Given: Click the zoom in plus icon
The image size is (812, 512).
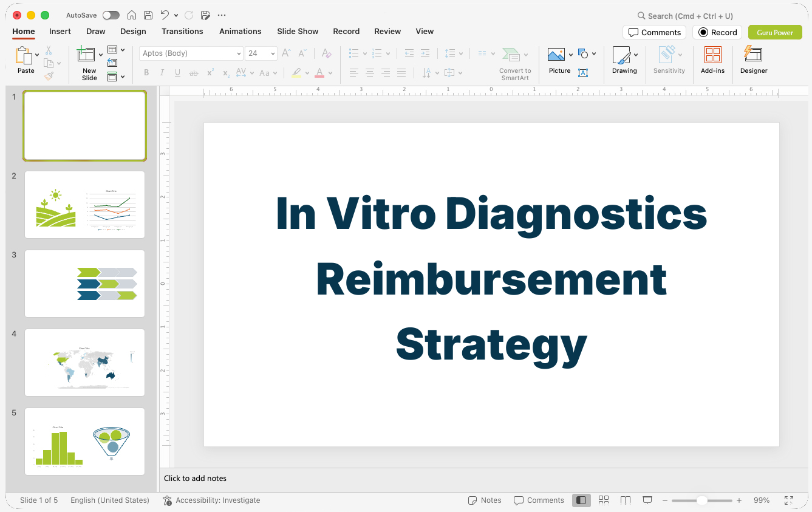Looking at the screenshot, I should click(x=739, y=500).
